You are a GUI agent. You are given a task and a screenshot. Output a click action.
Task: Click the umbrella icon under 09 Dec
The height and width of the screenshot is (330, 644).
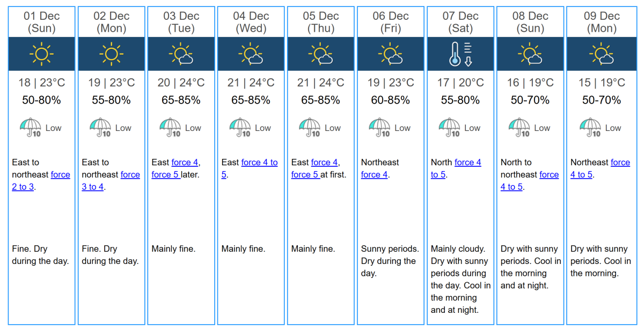[x=589, y=128]
